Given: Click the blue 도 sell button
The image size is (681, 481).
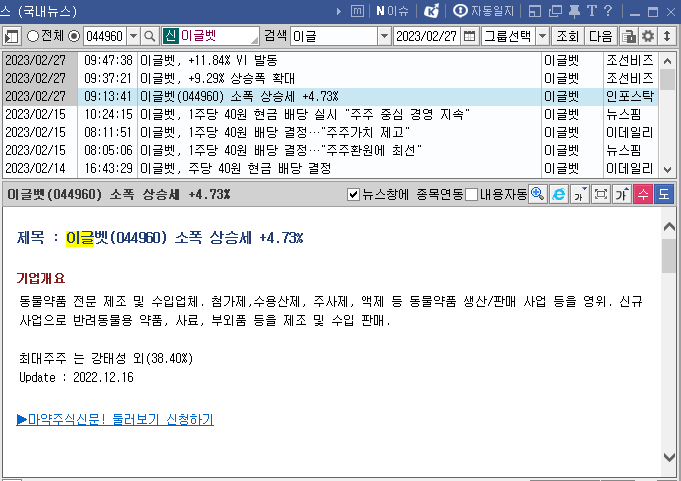Looking at the screenshot, I should point(664,194).
